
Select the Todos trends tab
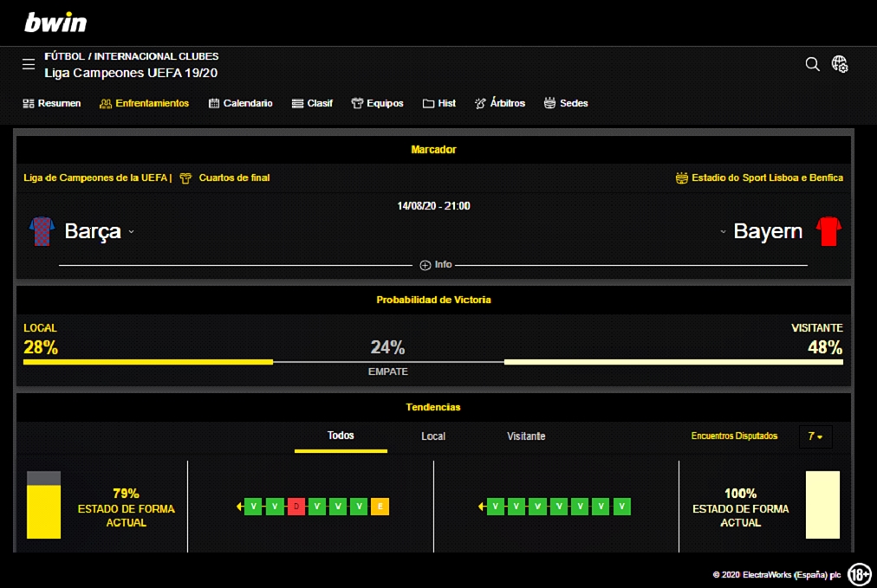pos(341,436)
